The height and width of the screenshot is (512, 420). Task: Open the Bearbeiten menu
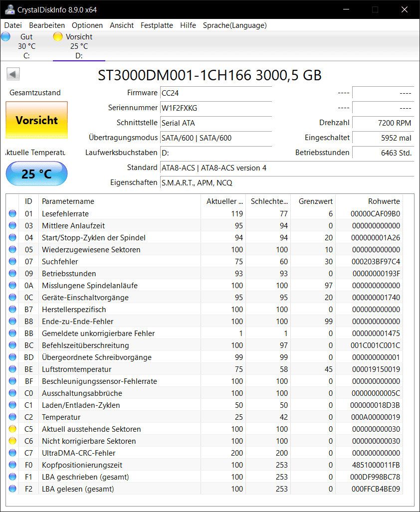[x=47, y=25]
